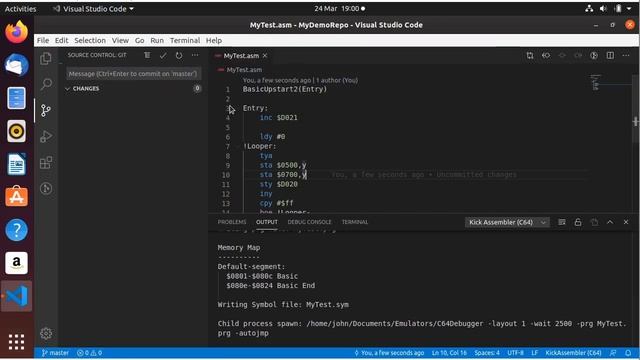Screen dimensions: 640x360
Task: Open the Kick Assembler (C64) output channel dropdown
Action: coord(507,222)
